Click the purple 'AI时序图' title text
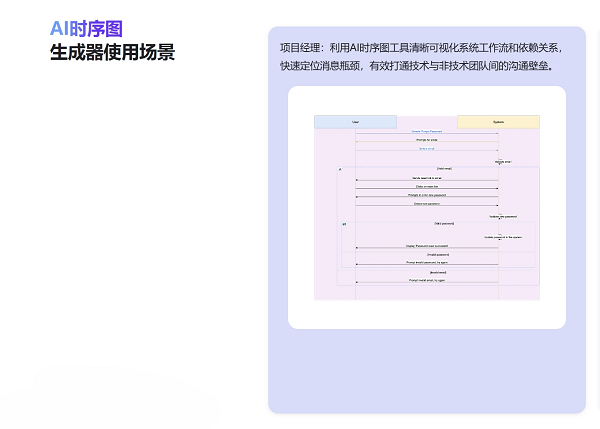 click(86, 30)
